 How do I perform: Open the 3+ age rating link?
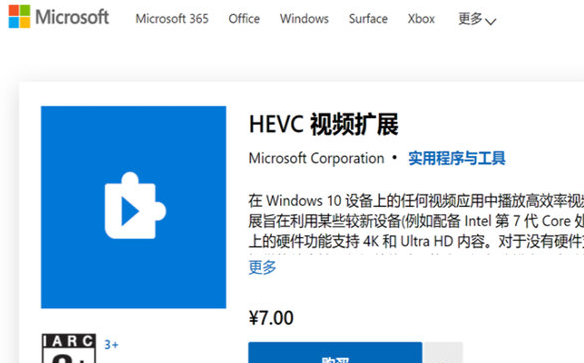coord(111,345)
